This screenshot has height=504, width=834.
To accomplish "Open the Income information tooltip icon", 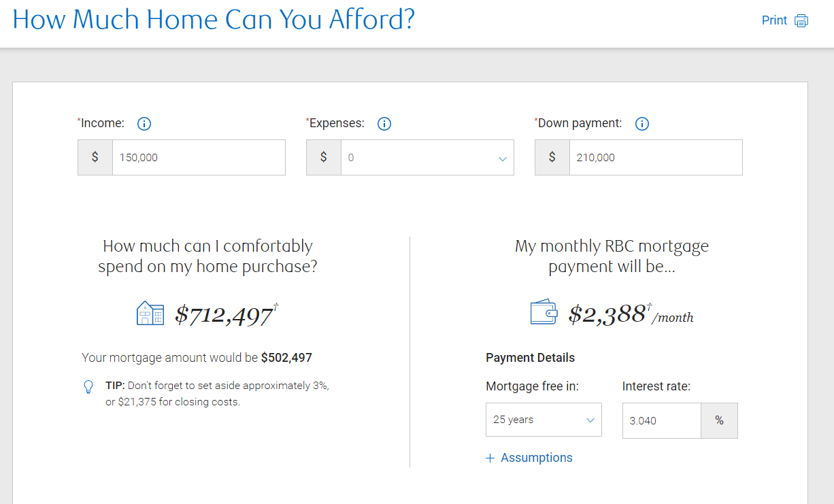I will coord(144,123).
